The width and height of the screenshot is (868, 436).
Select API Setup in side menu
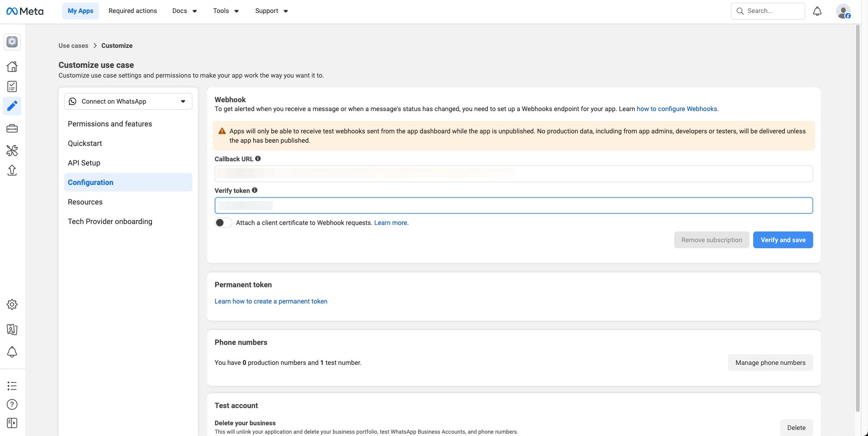[84, 163]
